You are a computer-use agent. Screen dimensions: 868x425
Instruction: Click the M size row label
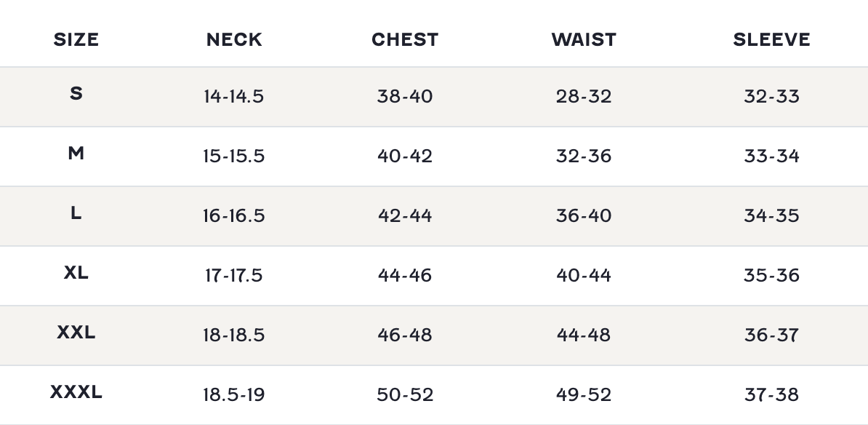click(x=76, y=154)
